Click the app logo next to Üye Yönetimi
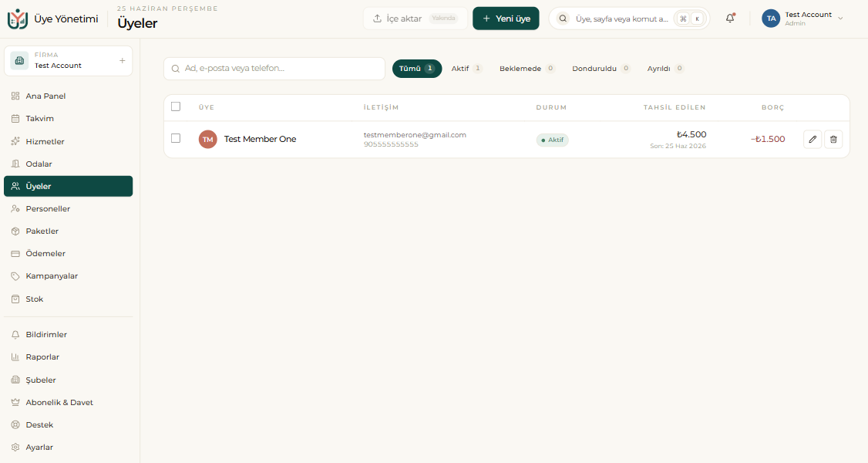This screenshot has width=868, height=463. pyautogui.click(x=18, y=19)
